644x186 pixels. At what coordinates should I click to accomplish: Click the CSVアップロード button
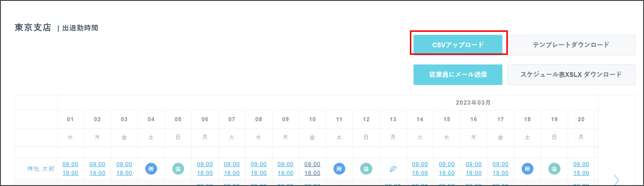pyautogui.click(x=458, y=45)
